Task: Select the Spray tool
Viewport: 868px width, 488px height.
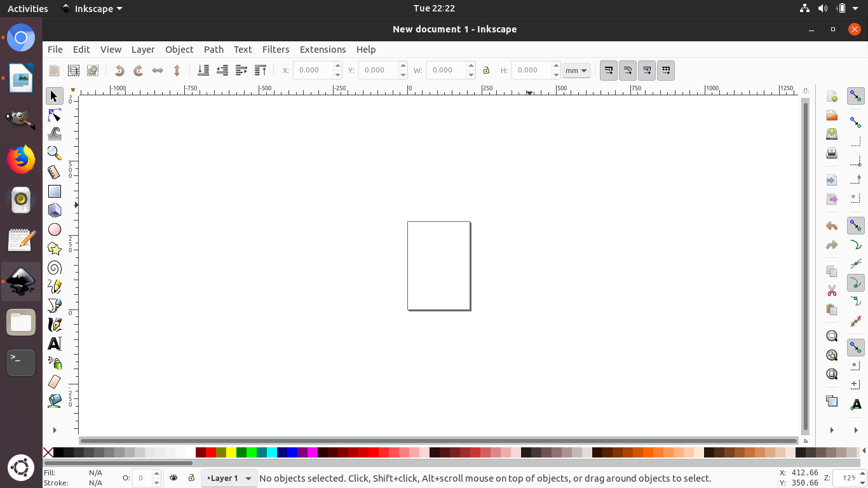Action: (x=55, y=363)
